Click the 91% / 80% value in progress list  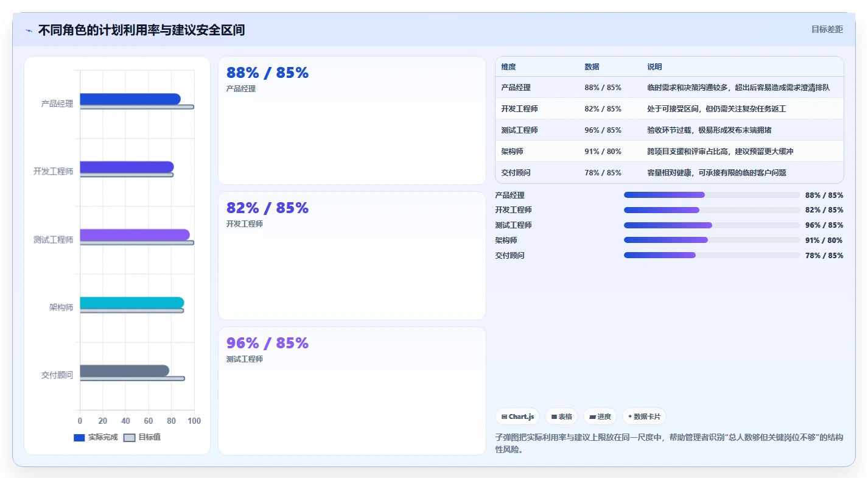[x=824, y=241]
